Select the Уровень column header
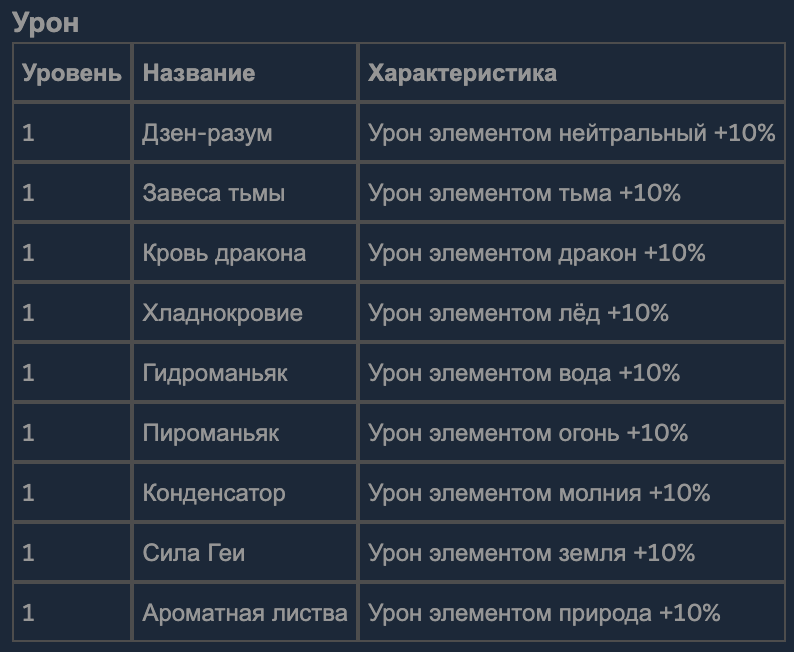This screenshot has height=652, width=794. 72,72
